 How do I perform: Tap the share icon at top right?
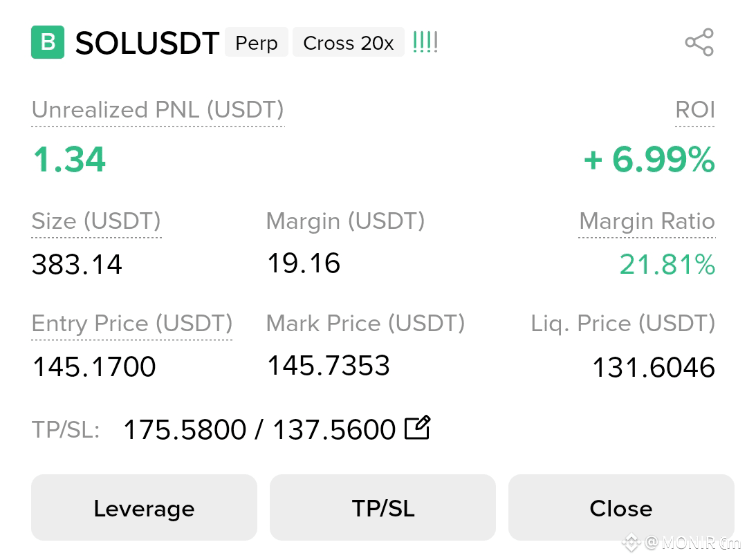699,42
